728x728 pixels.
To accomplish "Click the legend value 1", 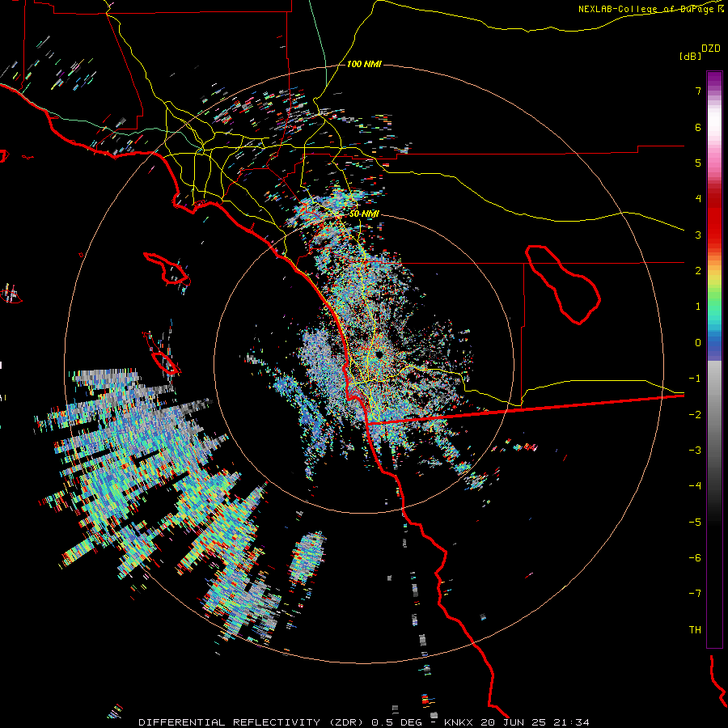I will tap(698, 307).
